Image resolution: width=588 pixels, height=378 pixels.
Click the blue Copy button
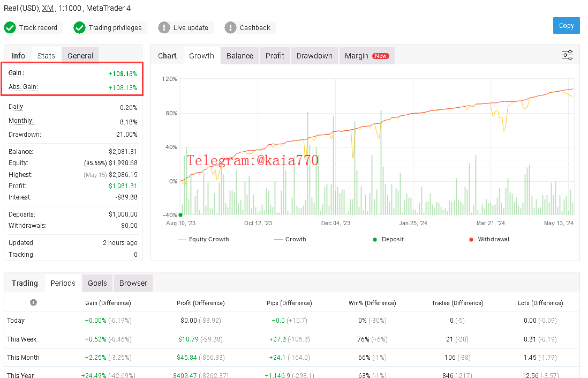566,26
